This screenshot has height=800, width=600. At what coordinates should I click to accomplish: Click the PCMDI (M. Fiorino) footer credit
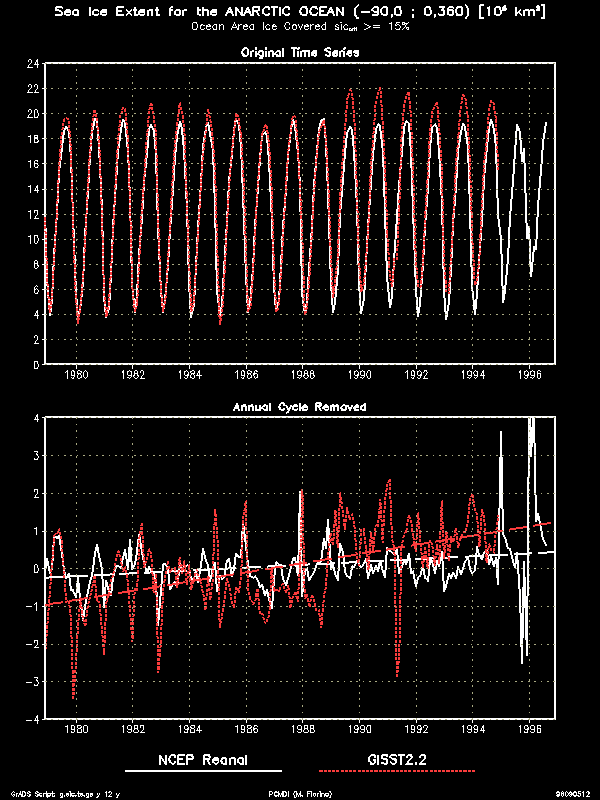tap(300, 793)
